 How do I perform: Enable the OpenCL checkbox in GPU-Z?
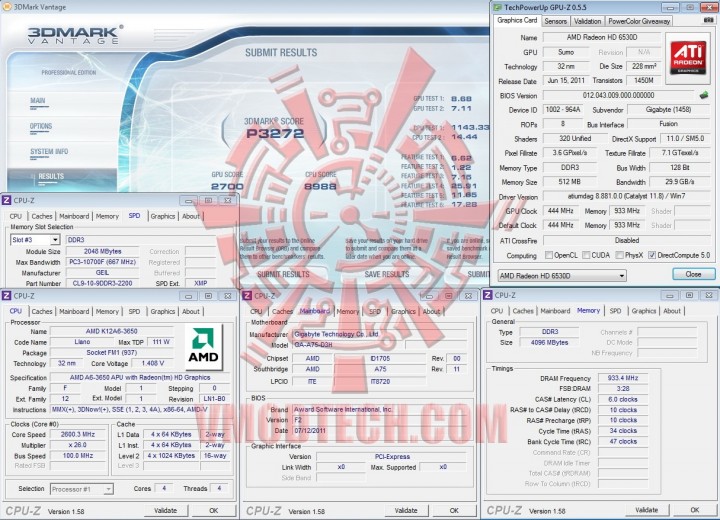[x=548, y=255]
